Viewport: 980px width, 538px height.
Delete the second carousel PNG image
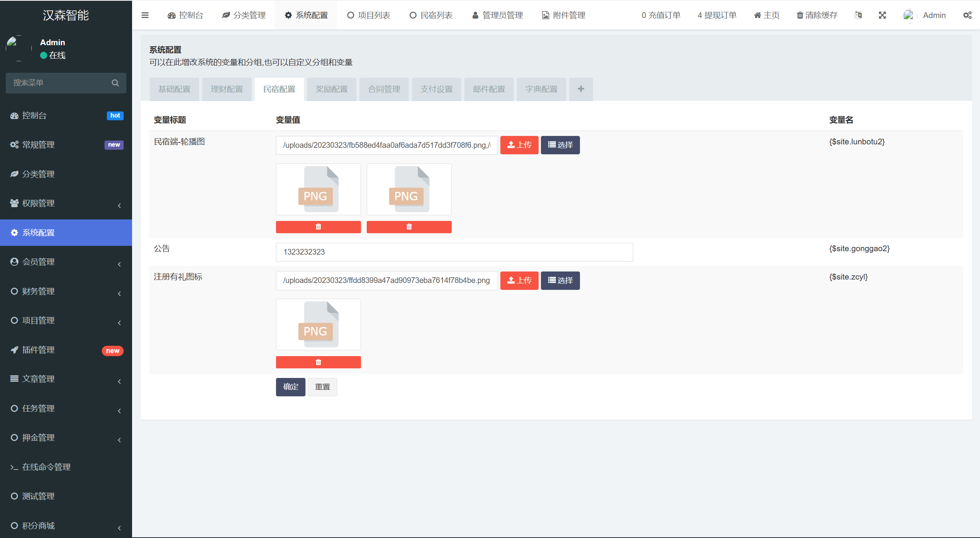click(409, 227)
